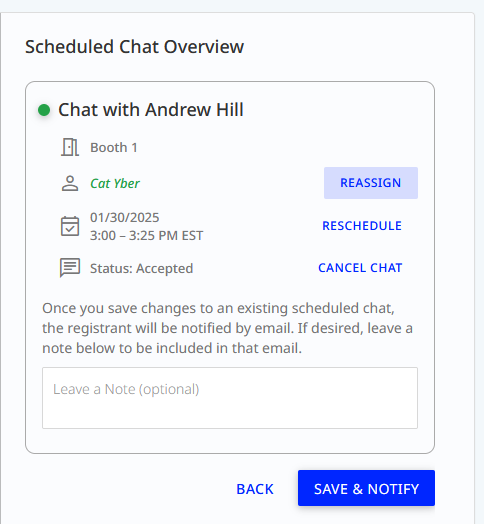The height and width of the screenshot is (524, 484).
Task: Click the person icon next to Cat Yber
Action: tap(70, 183)
